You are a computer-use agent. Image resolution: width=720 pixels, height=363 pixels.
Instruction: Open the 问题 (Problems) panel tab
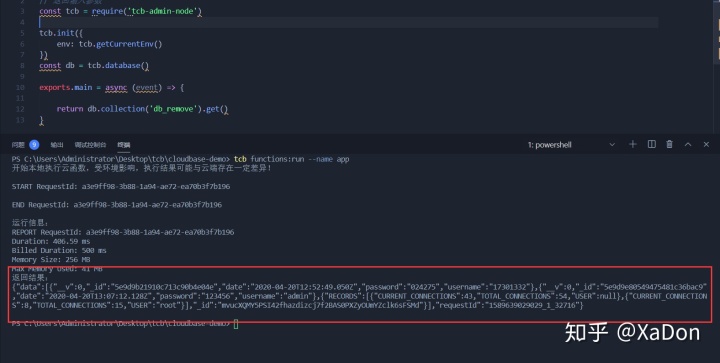[x=18, y=145]
